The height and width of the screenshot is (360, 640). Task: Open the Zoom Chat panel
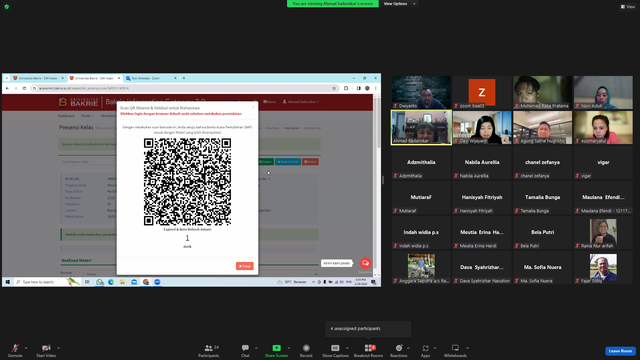pos(245,351)
